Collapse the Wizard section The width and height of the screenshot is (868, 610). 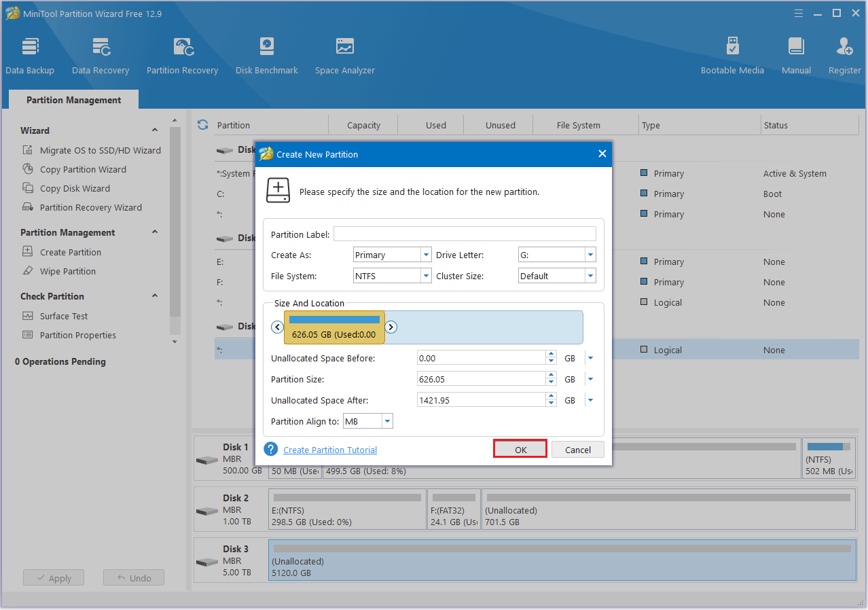155,130
